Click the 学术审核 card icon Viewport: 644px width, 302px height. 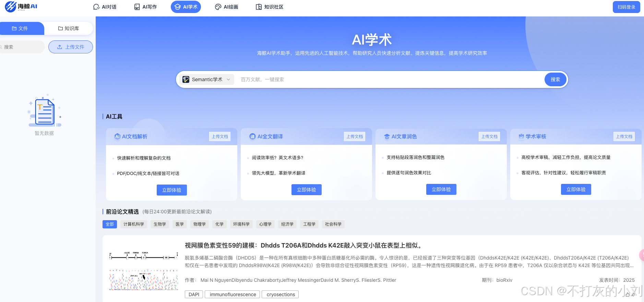(x=521, y=136)
